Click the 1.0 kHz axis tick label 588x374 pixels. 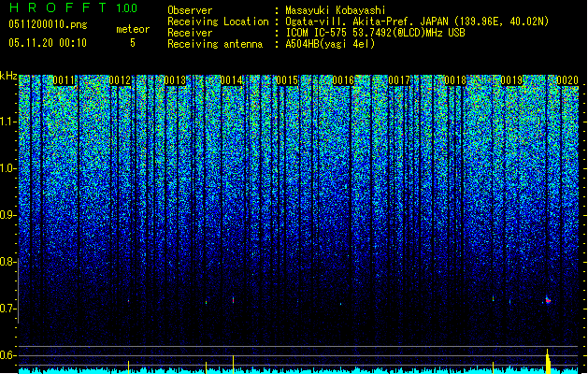[8, 169]
